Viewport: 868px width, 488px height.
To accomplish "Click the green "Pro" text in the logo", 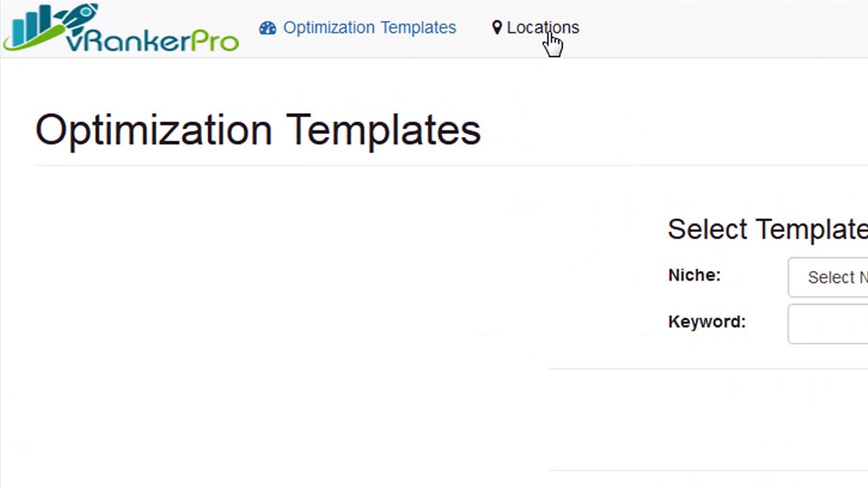I will coord(214,41).
